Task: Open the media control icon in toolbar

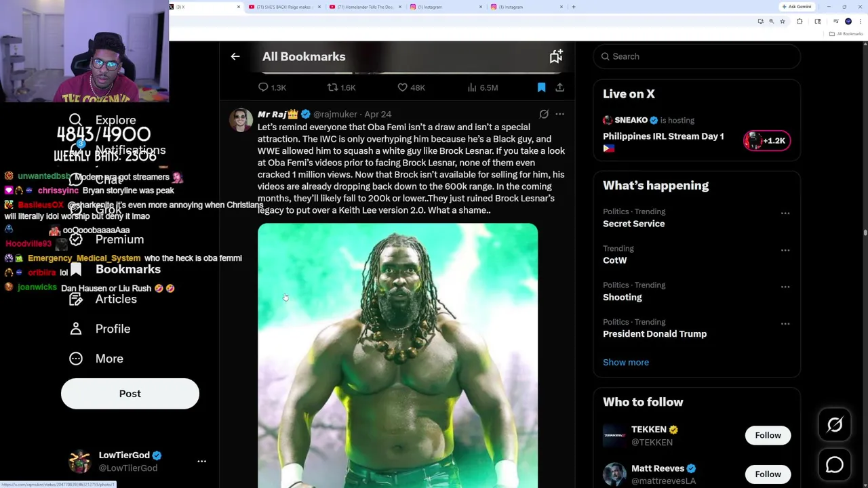Action: 835,21
